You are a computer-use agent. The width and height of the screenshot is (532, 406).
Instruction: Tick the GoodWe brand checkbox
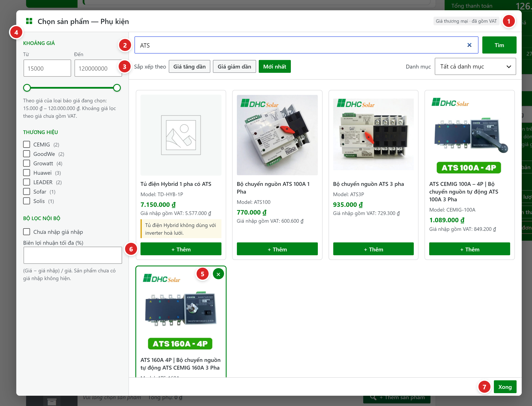(x=27, y=154)
